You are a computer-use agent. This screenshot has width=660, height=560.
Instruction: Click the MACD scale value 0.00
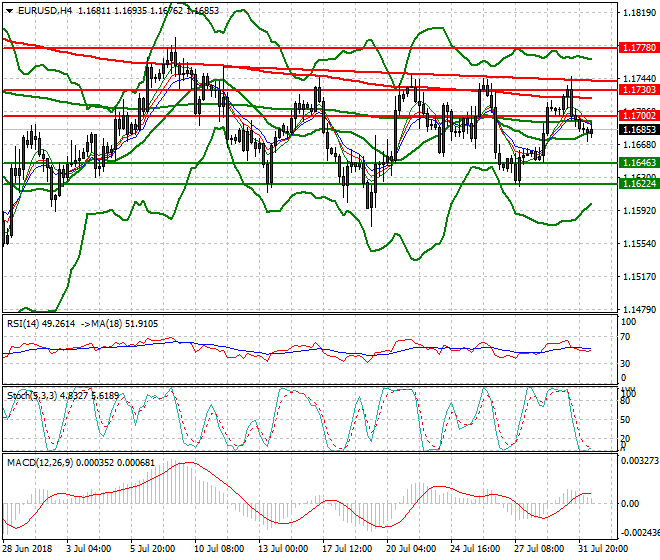[630, 504]
